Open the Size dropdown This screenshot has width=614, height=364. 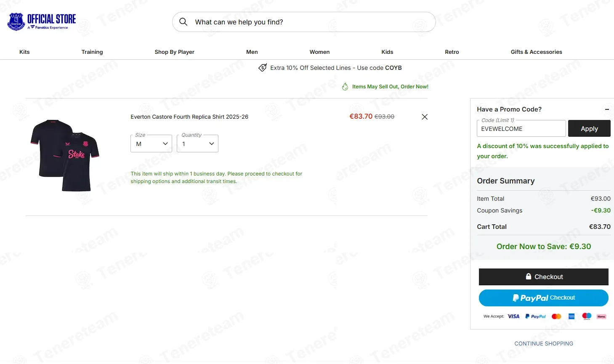[x=152, y=143]
